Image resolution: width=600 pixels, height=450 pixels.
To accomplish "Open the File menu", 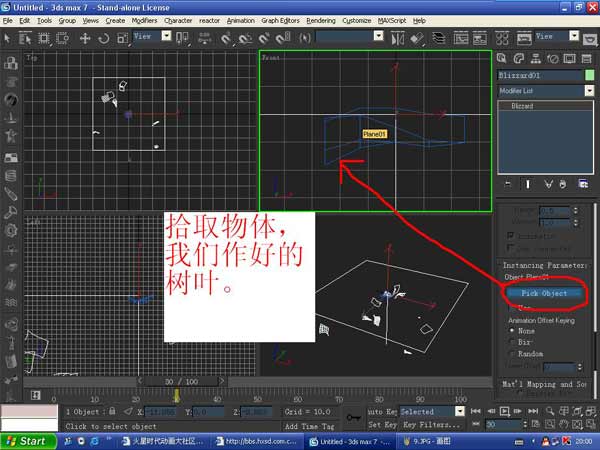I will (x=7, y=21).
